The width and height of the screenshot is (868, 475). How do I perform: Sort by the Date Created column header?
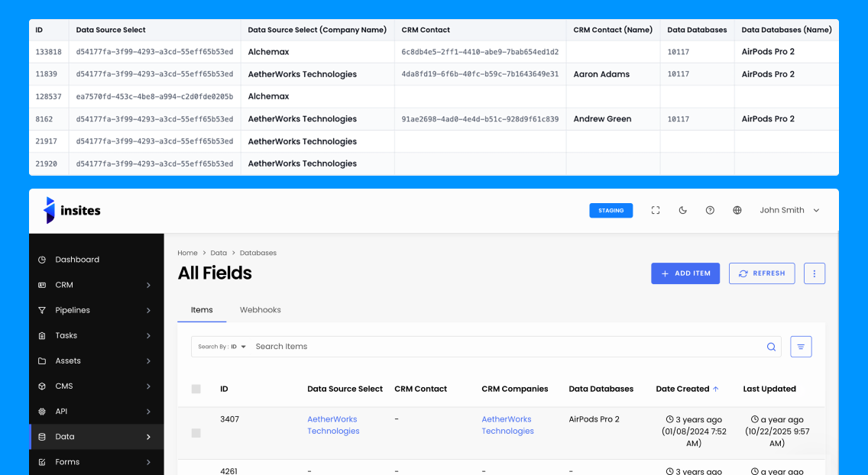687,389
